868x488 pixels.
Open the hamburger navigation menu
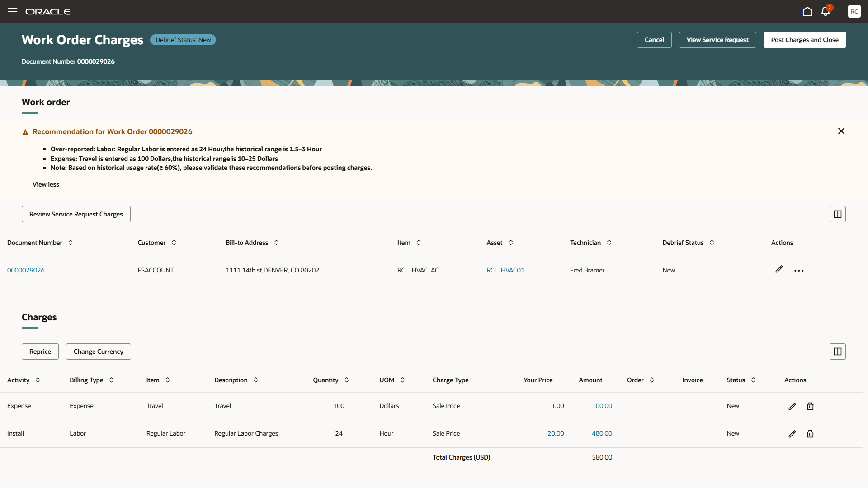(13, 11)
